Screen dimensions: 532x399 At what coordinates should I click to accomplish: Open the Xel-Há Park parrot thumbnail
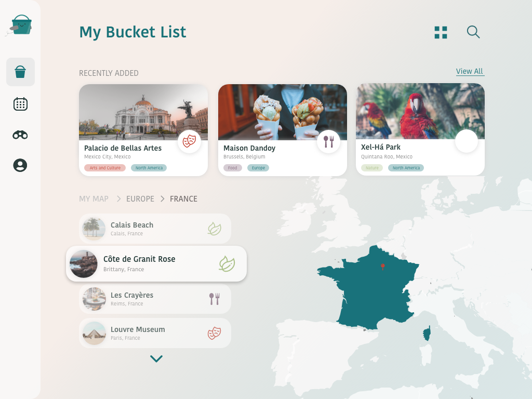420,111
